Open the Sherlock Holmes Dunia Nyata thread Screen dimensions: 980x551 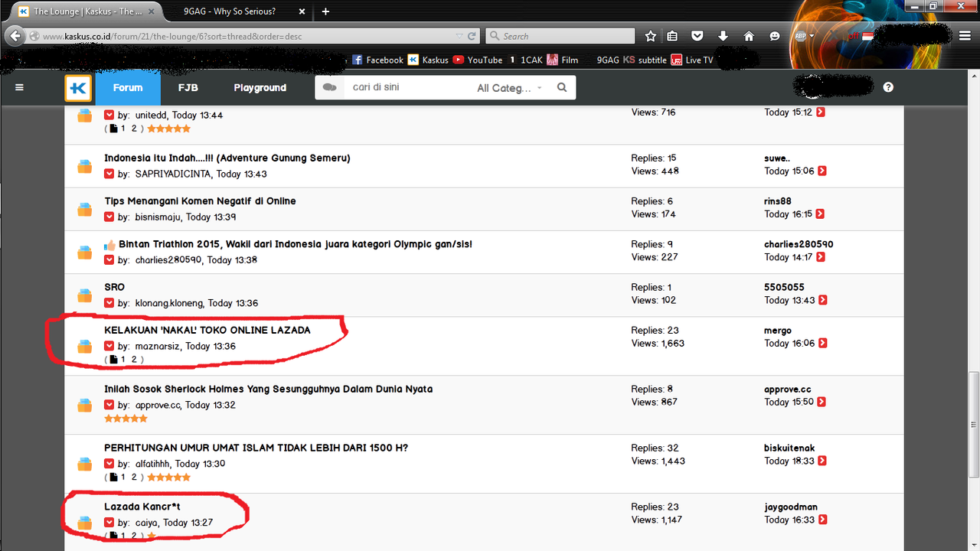pyautogui.click(x=269, y=390)
